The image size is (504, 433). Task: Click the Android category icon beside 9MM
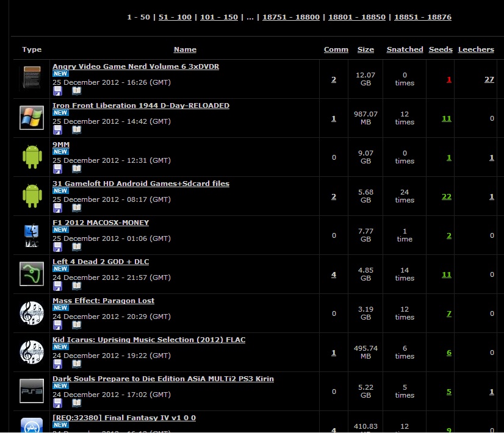pos(32,157)
